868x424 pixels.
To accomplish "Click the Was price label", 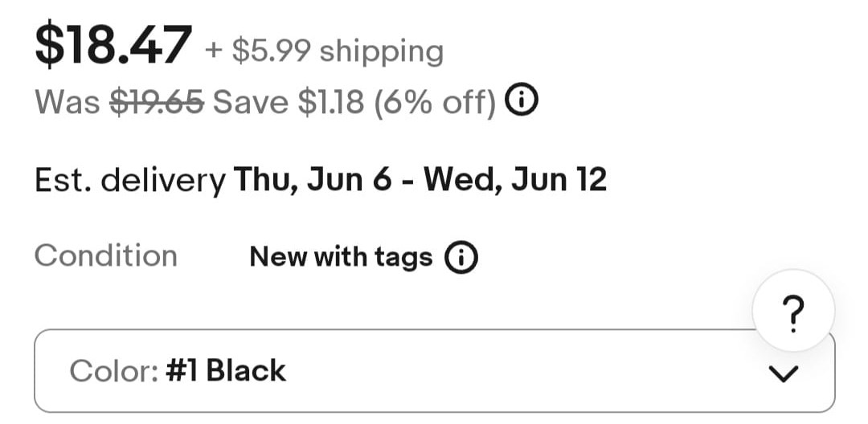I will (x=68, y=102).
